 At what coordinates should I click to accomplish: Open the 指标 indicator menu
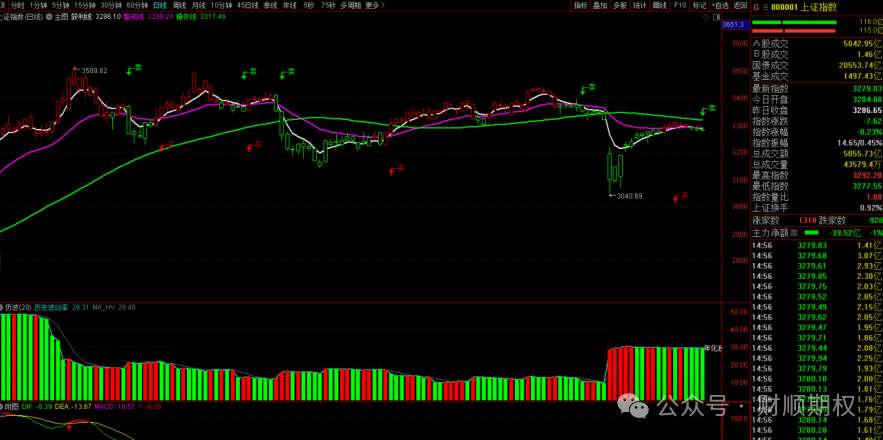point(581,5)
